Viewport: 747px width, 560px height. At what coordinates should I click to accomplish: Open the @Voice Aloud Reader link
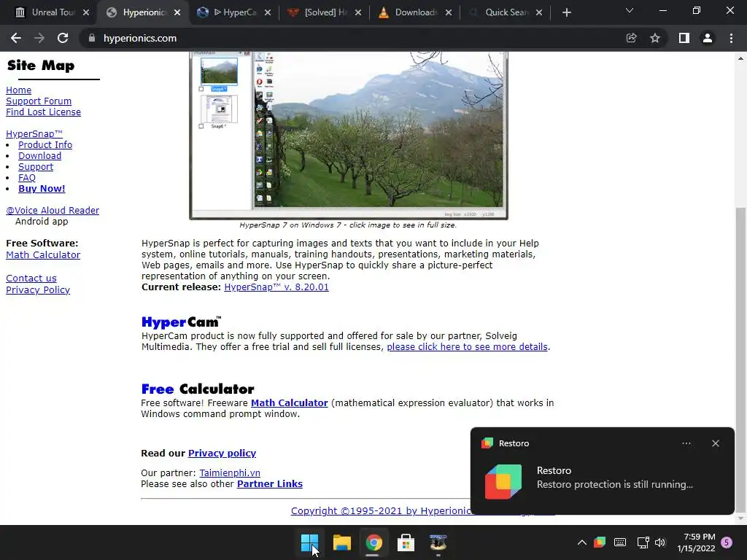(x=53, y=211)
